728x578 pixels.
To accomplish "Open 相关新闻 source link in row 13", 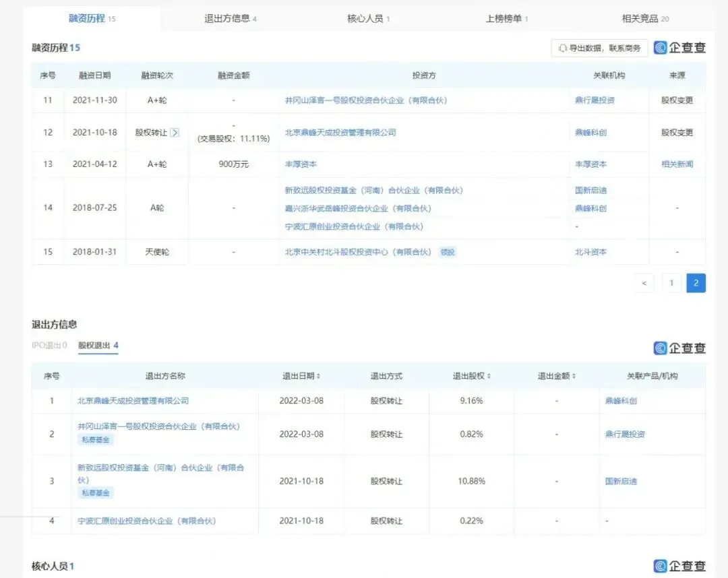I will tap(677, 164).
